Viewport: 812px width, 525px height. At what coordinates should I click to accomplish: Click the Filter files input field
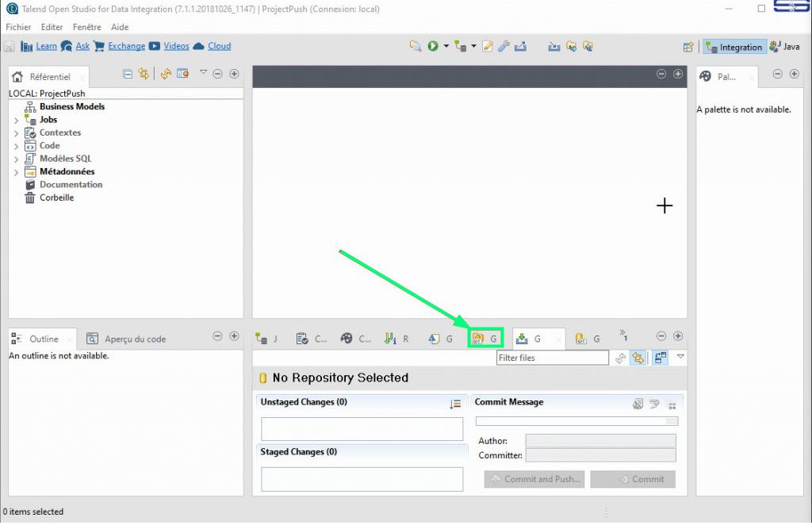pos(553,358)
